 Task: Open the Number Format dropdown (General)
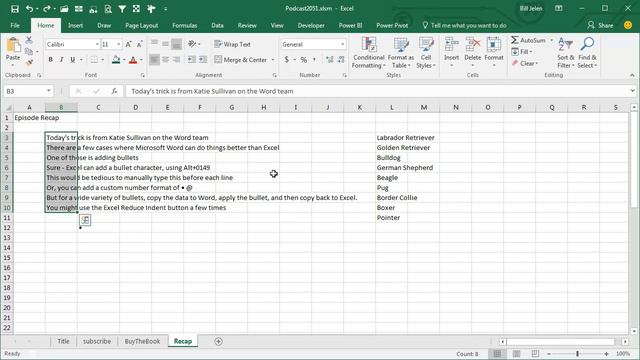[x=342, y=44]
